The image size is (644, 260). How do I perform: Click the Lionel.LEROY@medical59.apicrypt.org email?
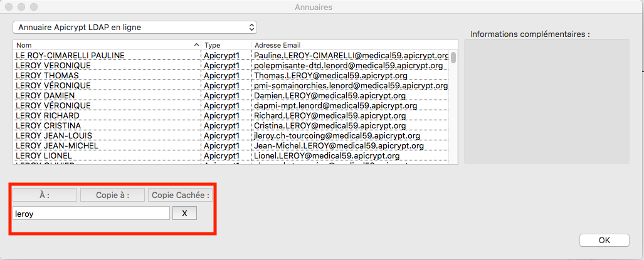point(327,156)
